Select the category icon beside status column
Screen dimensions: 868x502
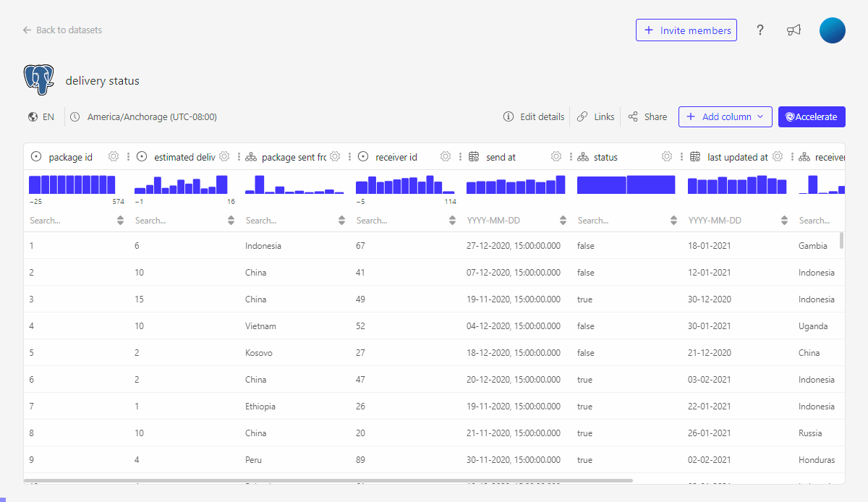pyautogui.click(x=582, y=156)
